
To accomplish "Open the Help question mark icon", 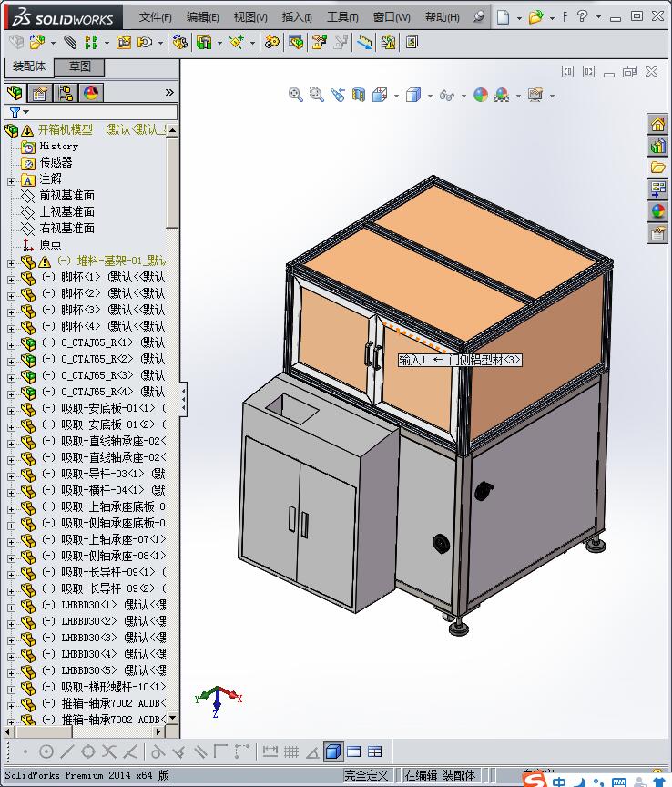I will coord(582,16).
